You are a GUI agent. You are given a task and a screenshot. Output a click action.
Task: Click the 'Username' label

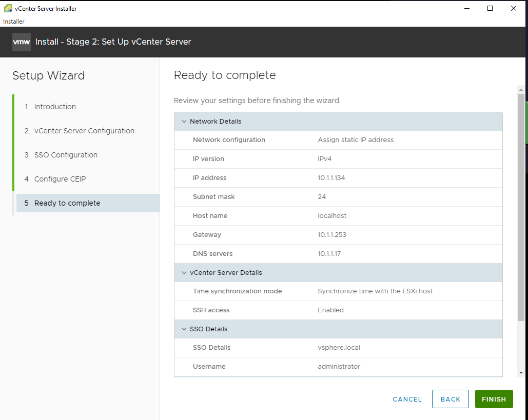pos(209,367)
